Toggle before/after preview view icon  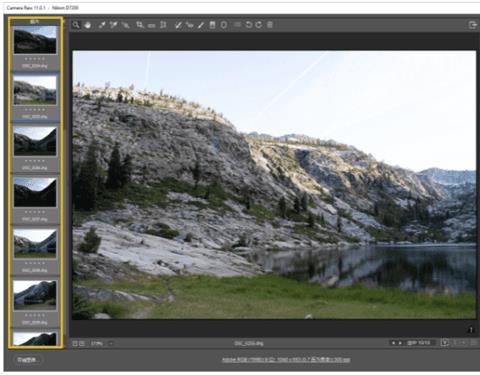click(x=444, y=343)
